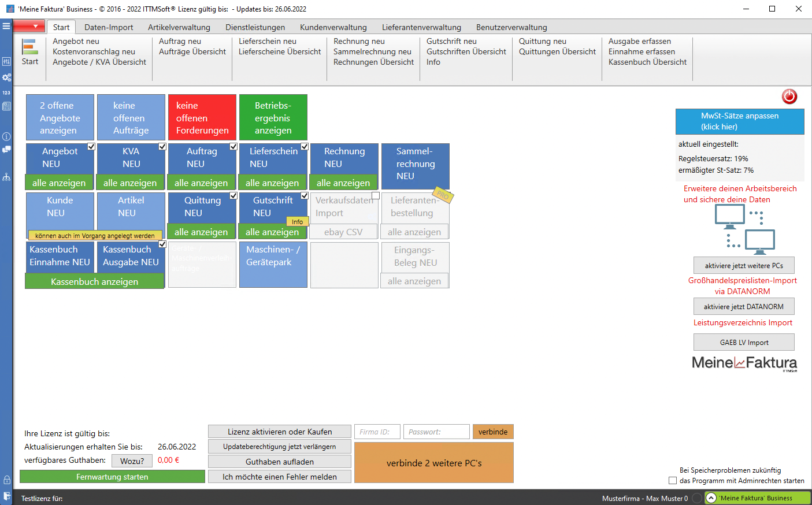The height and width of the screenshot is (505, 812).
Task: Click the orange verbinde button
Action: coord(493,432)
